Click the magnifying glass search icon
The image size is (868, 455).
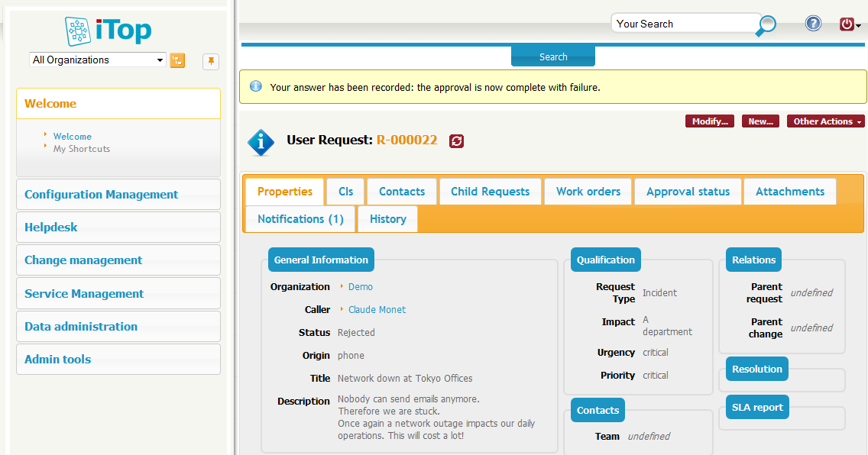(x=766, y=26)
